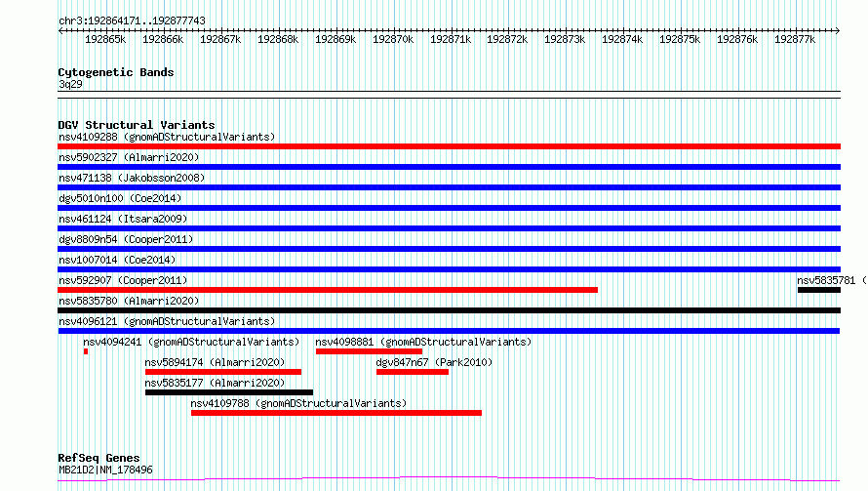Click the 192876k ruler tick label

(737, 39)
